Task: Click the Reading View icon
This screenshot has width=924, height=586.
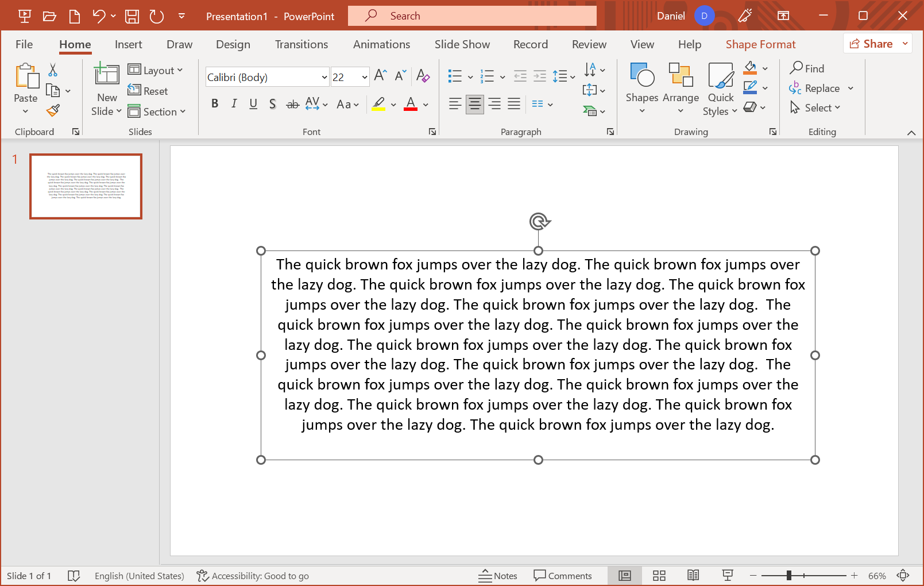Action: [693, 576]
